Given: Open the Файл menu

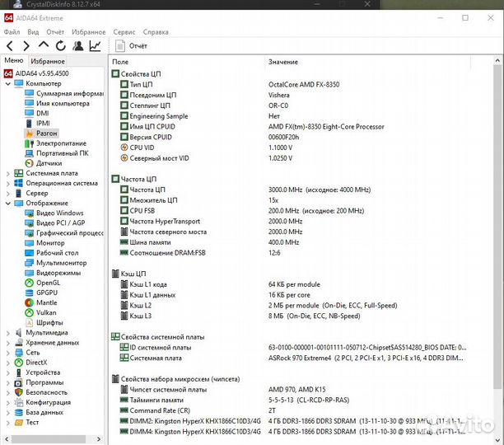Looking at the screenshot, I should coord(12,32).
